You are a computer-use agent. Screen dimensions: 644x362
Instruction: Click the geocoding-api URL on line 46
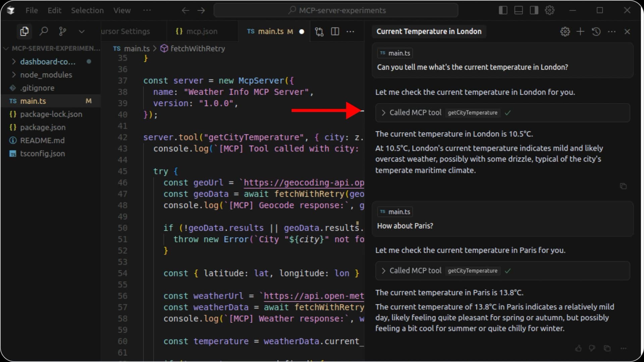304,183
